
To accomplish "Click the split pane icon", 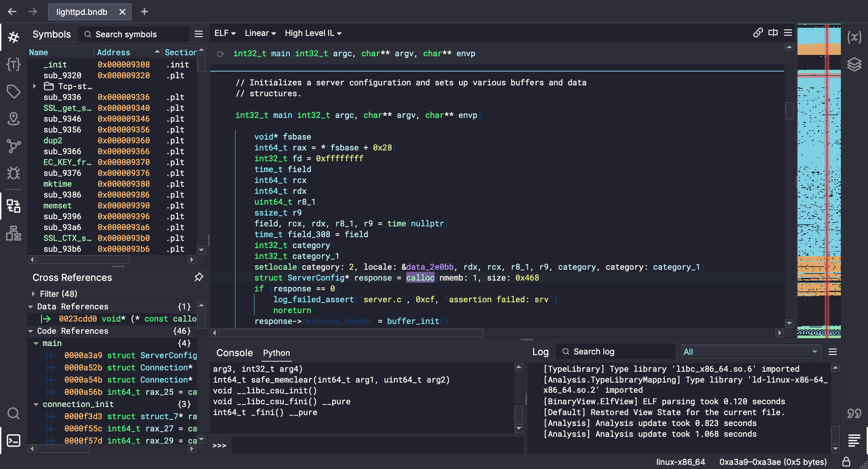I will pos(773,33).
